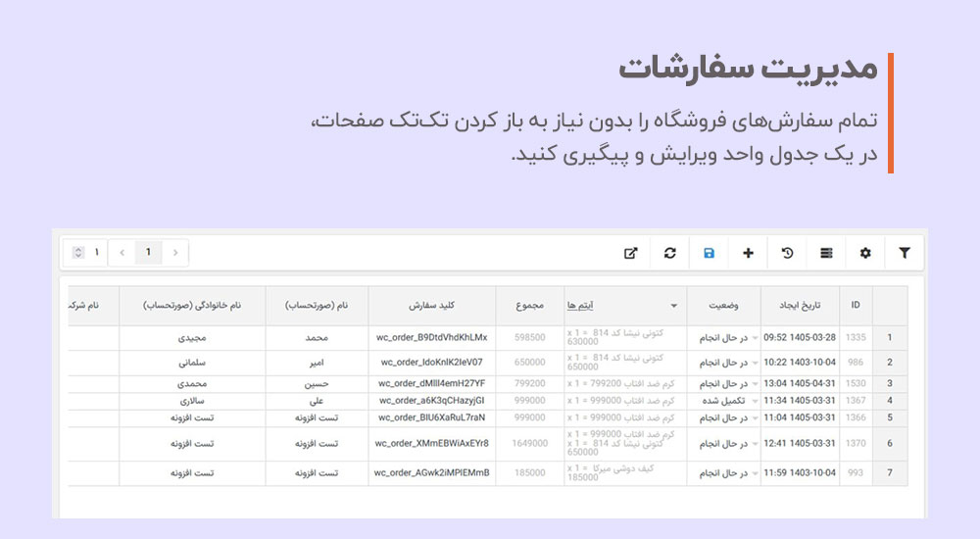
Task: Click the تاریخ ایجاد column header
Action: 800,305
